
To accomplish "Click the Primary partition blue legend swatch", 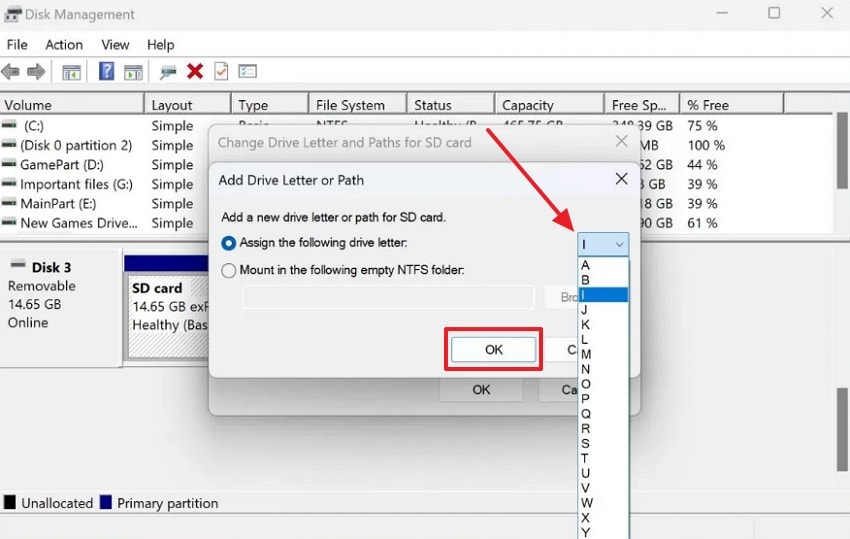I will tap(106, 502).
